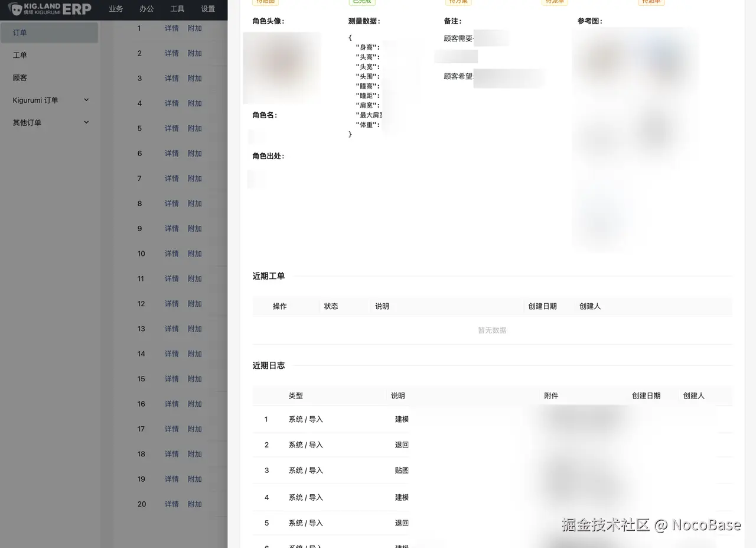
Task: Click 系统 / 导入 in log row 4
Action: (x=306, y=497)
